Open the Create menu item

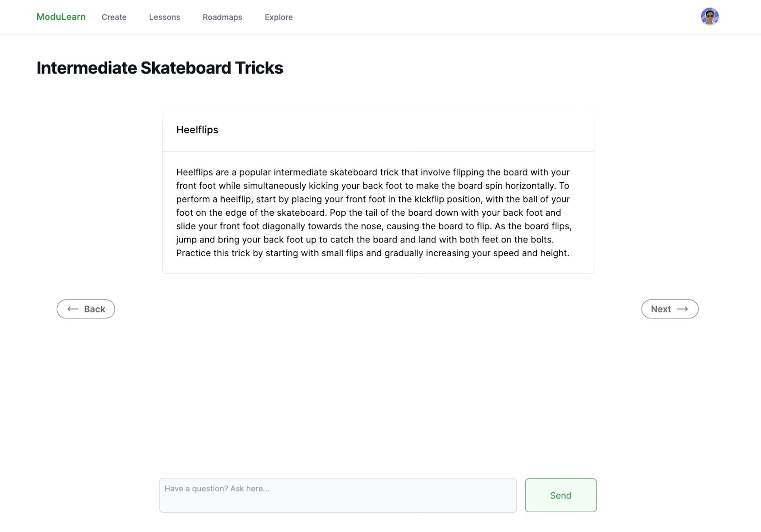tap(114, 17)
